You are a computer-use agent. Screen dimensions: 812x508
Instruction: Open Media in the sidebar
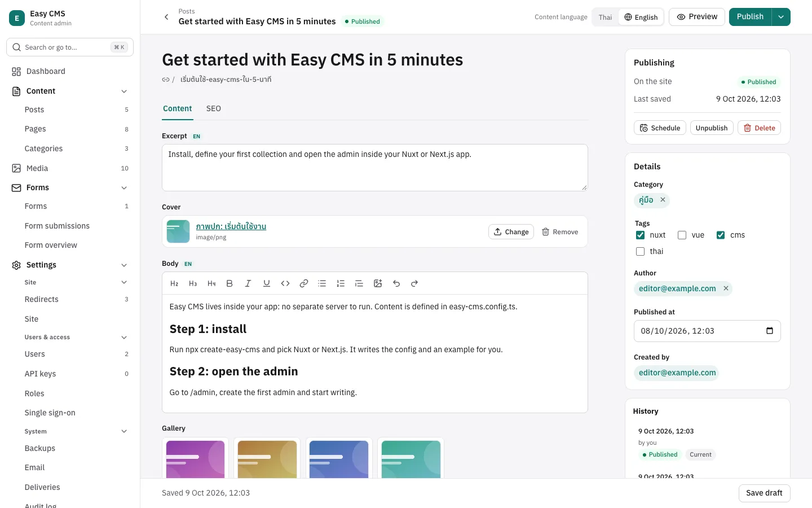70,168
